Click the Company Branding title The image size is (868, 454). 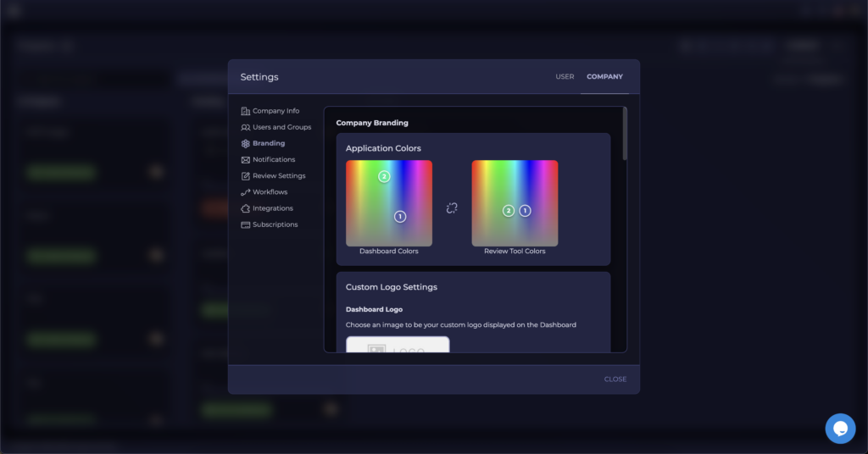372,123
